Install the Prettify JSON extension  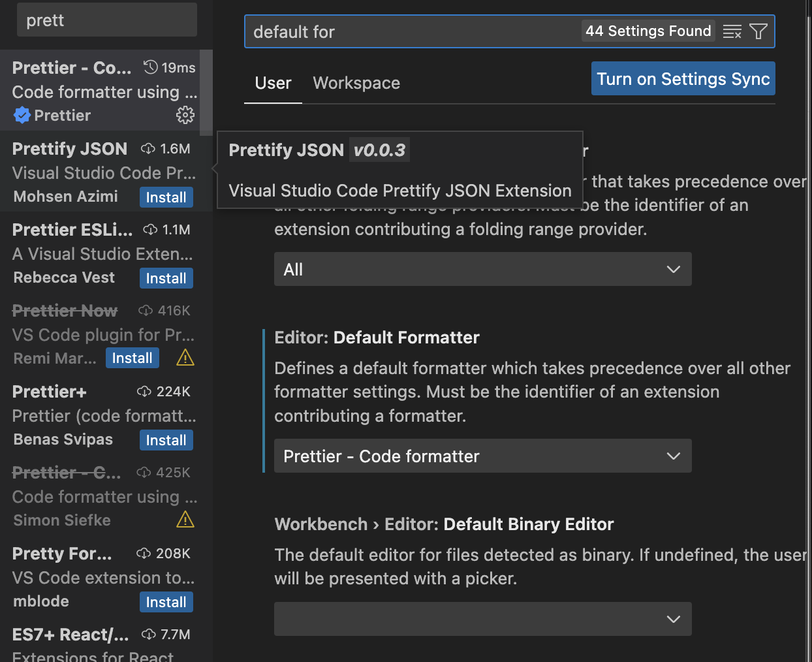click(x=166, y=197)
